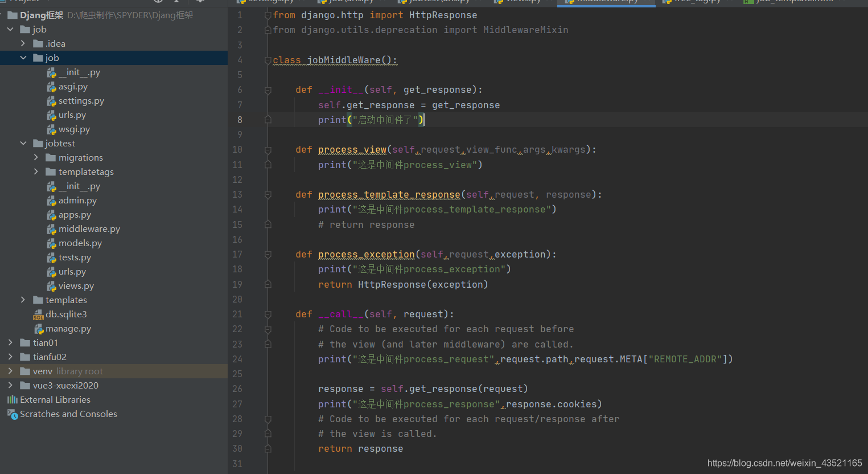This screenshot has height=474, width=868.
Task: Click the jobtest folder icon
Action: (x=38, y=143)
